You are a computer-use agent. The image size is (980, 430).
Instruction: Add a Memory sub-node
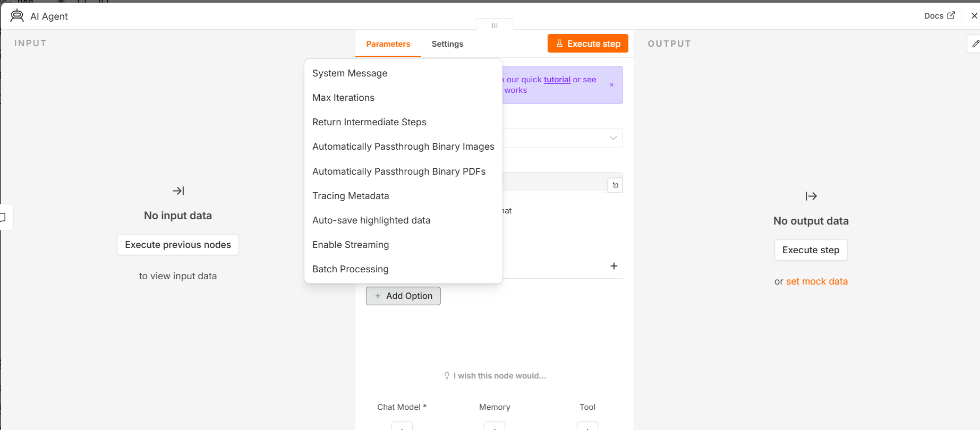(x=495, y=426)
